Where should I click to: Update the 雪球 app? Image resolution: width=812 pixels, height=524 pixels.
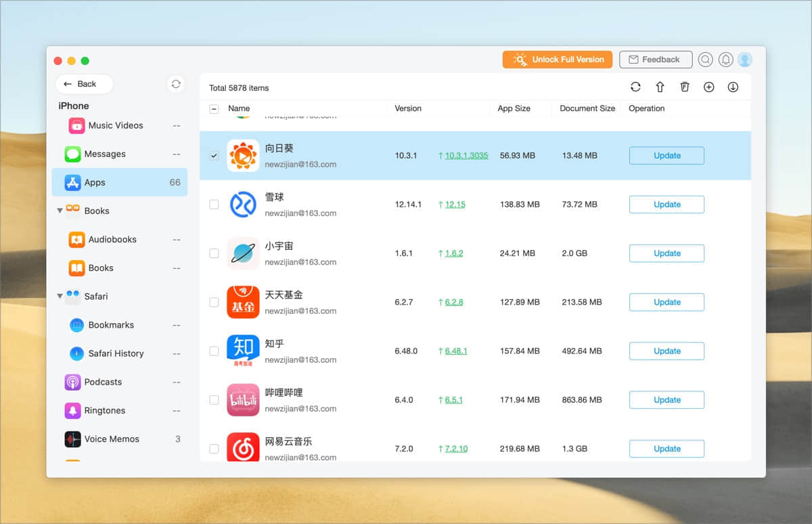(667, 204)
